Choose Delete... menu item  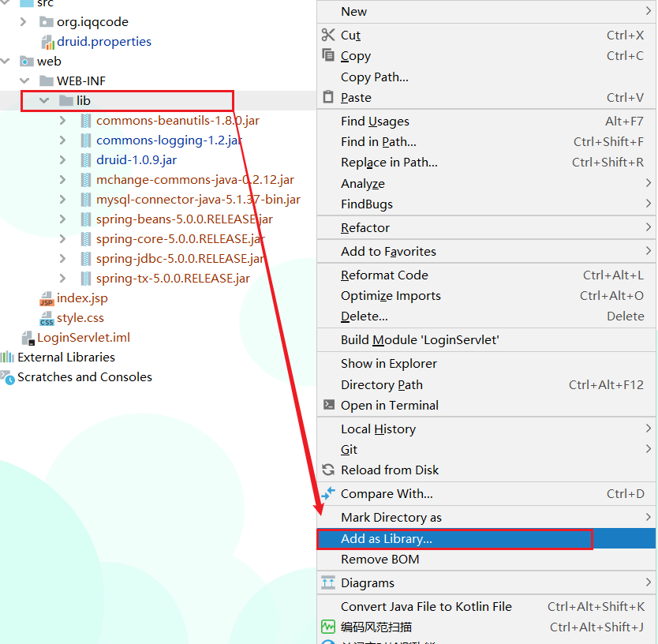[486, 316]
